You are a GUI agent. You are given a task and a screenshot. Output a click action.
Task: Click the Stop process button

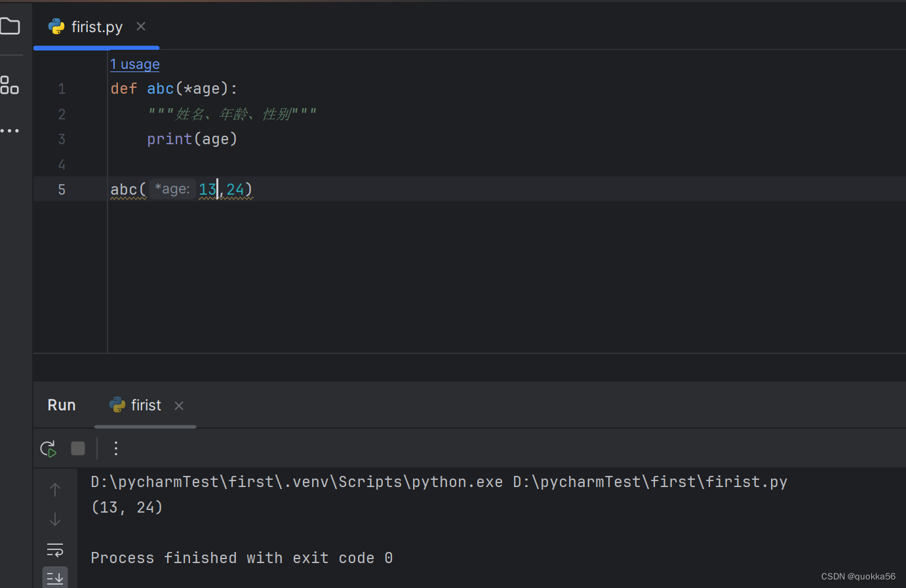[x=78, y=448]
